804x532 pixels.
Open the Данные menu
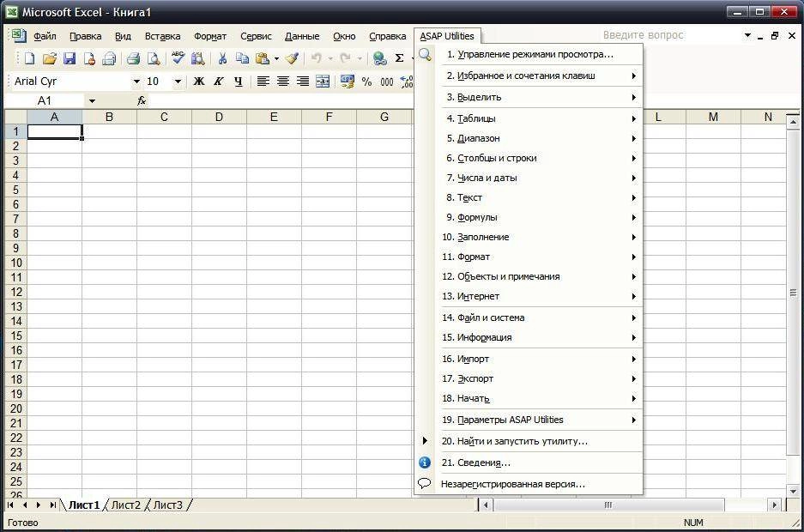302,36
